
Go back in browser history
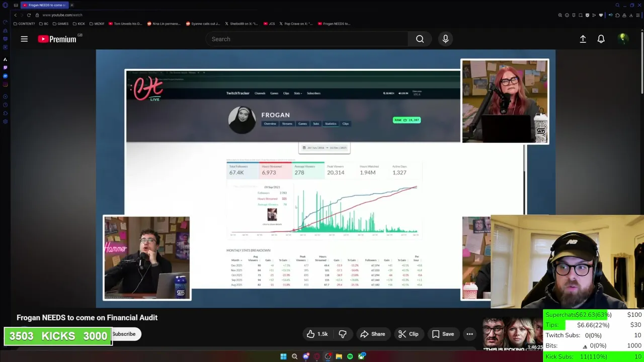pos(15,15)
